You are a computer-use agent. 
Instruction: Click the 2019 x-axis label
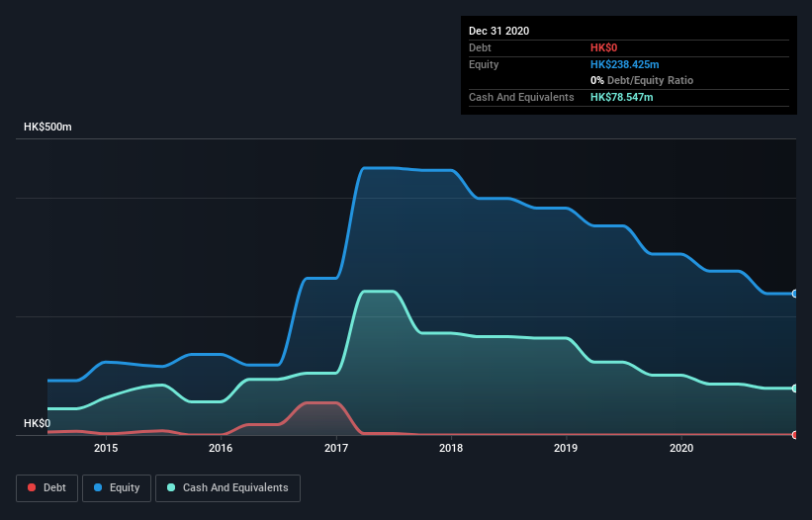[566, 448]
